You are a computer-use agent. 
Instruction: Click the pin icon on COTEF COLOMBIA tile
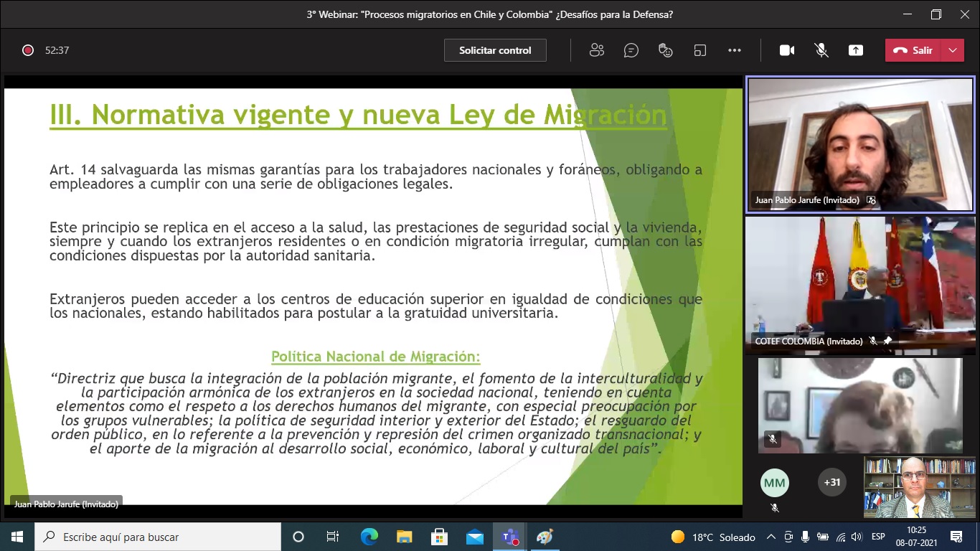tap(887, 342)
